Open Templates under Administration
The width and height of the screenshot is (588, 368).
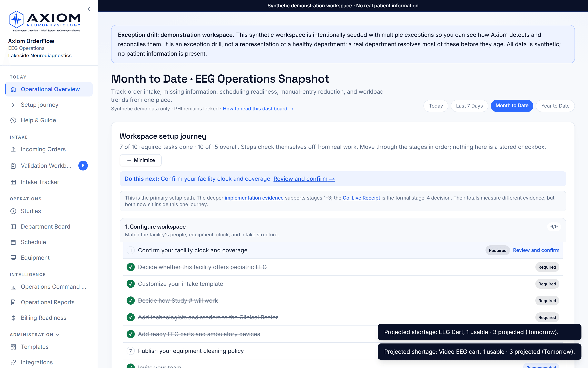point(49,347)
